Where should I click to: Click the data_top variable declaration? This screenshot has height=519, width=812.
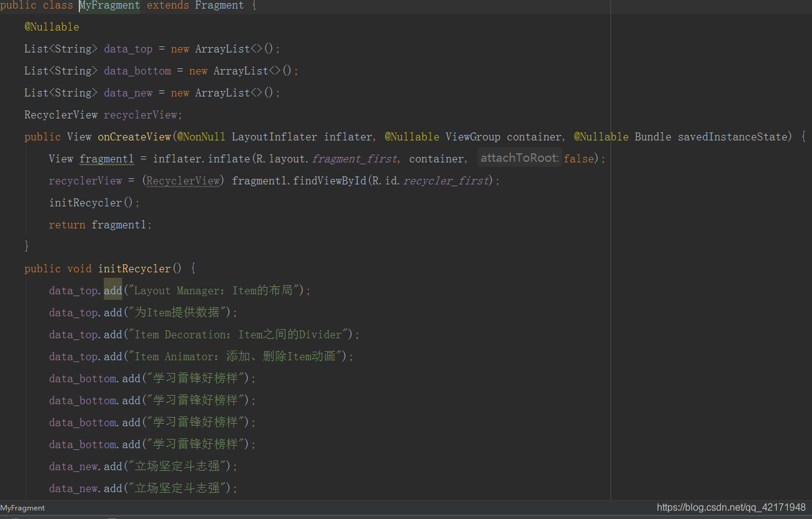(x=128, y=49)
